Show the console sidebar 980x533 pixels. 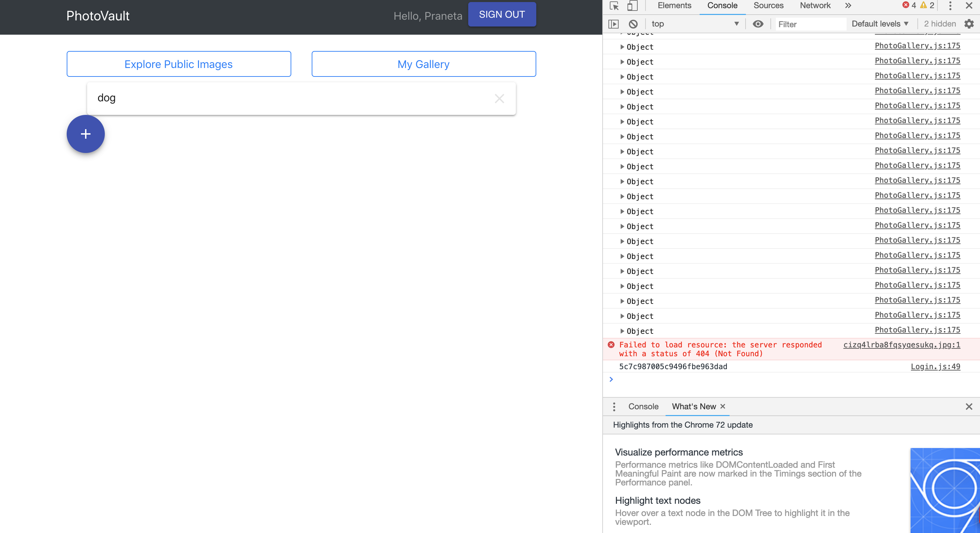pos(614,23)
